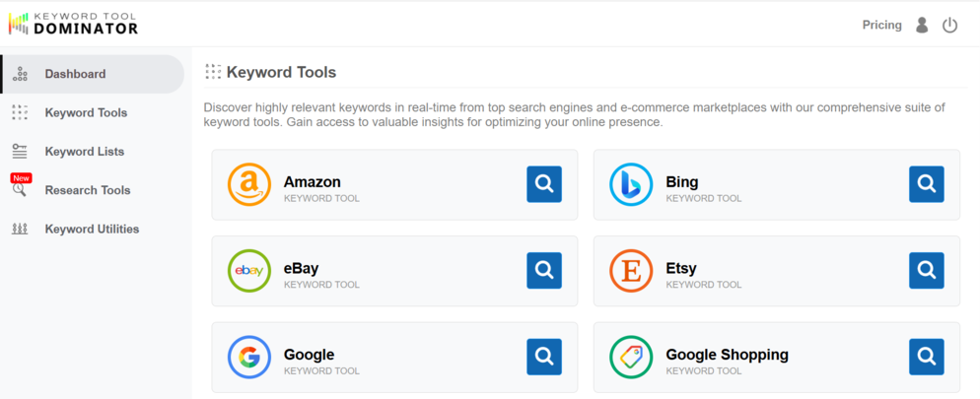Click the red New badge

pyautogui.click(x=21, y=178)
